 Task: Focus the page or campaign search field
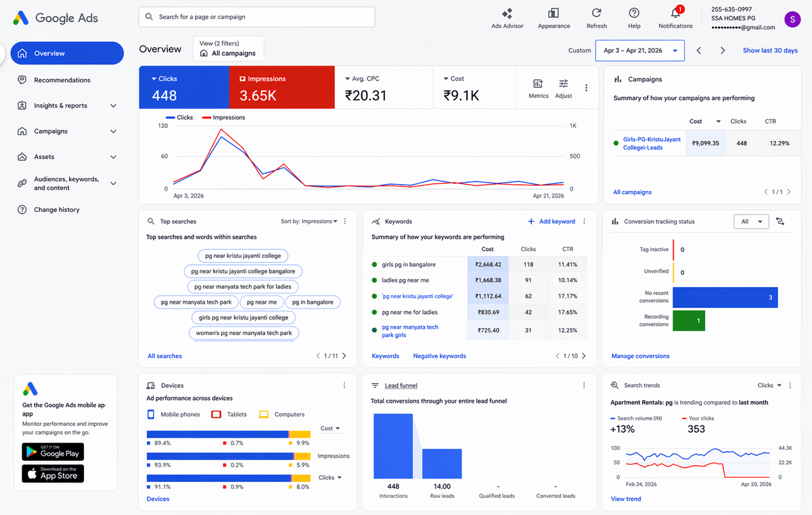pos(256,17)
